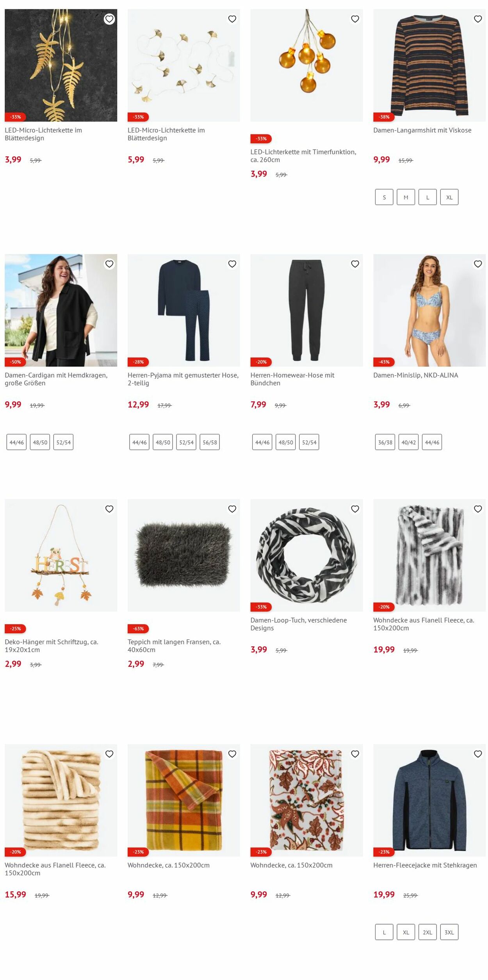Heart the Herren-Pyjama product
The width and height of the screenshot is (488, 980).
click(232, 264)
